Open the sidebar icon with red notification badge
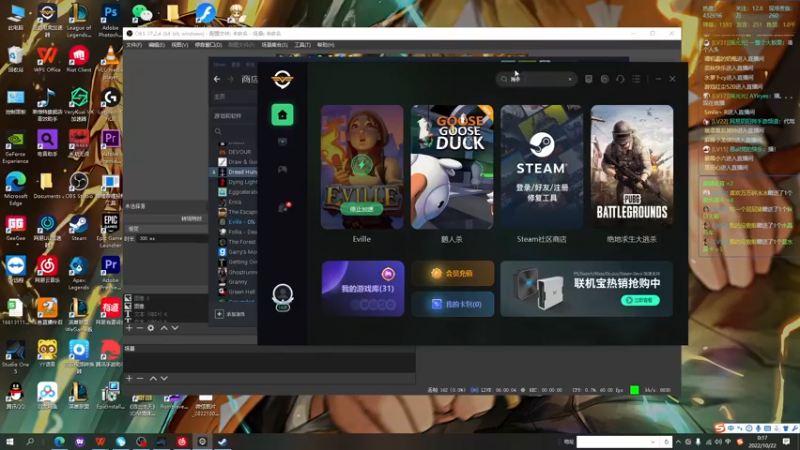This screenshot has height=450, width=800. click(x=284, y=207)
